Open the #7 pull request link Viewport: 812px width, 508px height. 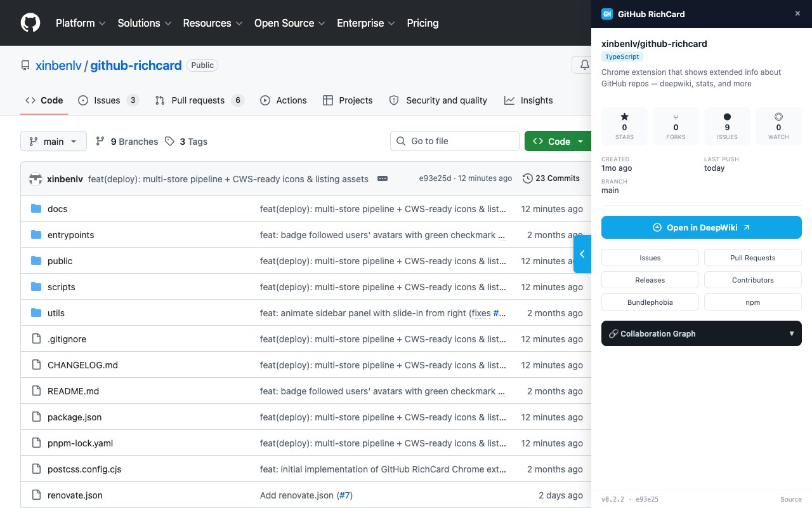pos(344,495)
